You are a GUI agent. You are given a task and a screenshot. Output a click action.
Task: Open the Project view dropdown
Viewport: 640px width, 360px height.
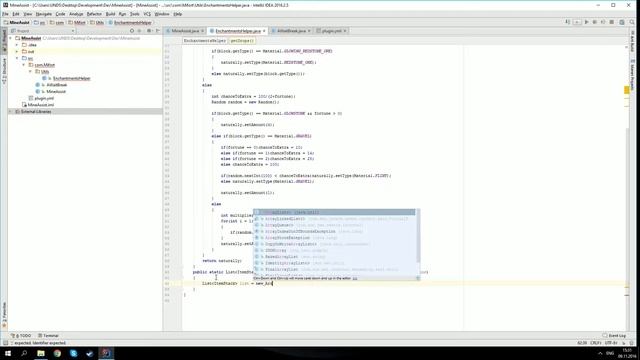click(43, 31)
